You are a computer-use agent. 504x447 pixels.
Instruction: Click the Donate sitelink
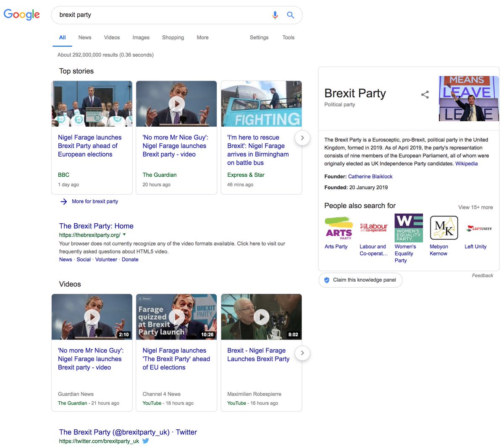click(130, 259)
